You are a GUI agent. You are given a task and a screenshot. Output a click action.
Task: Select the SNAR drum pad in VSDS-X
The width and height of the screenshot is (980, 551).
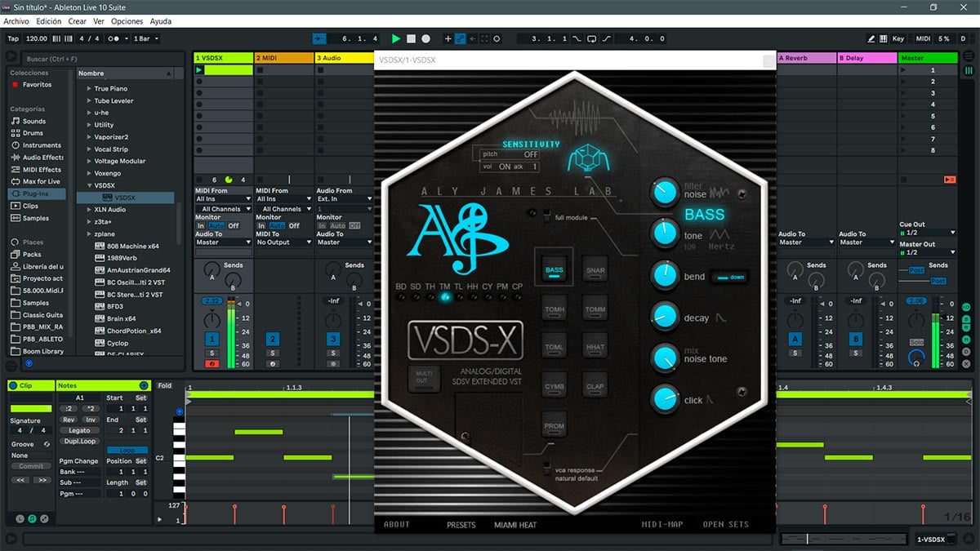click(595, 268)
